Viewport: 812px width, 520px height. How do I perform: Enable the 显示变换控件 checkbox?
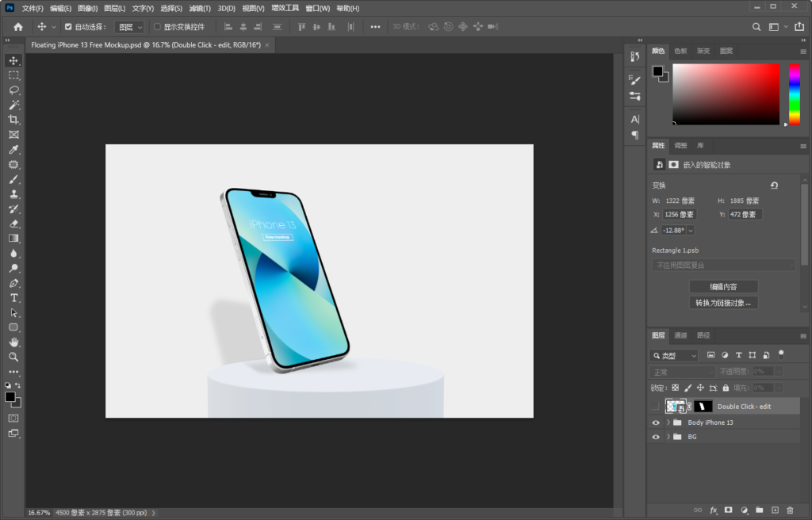click(158, 27)
